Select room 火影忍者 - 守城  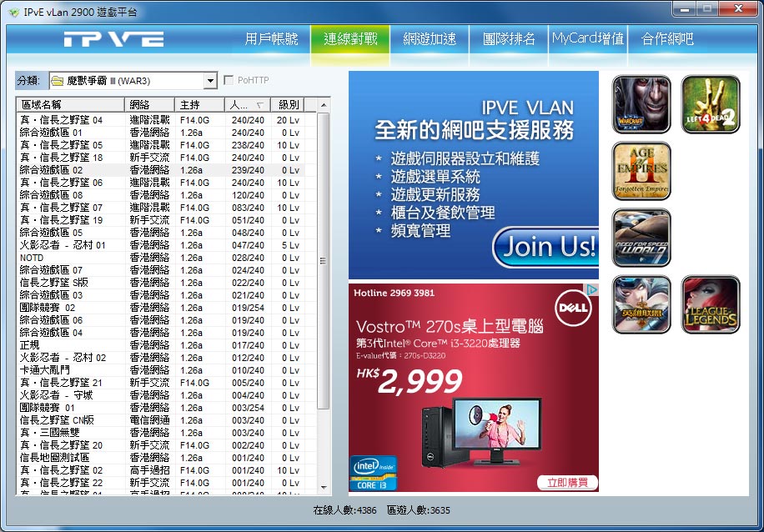point(160,395)
